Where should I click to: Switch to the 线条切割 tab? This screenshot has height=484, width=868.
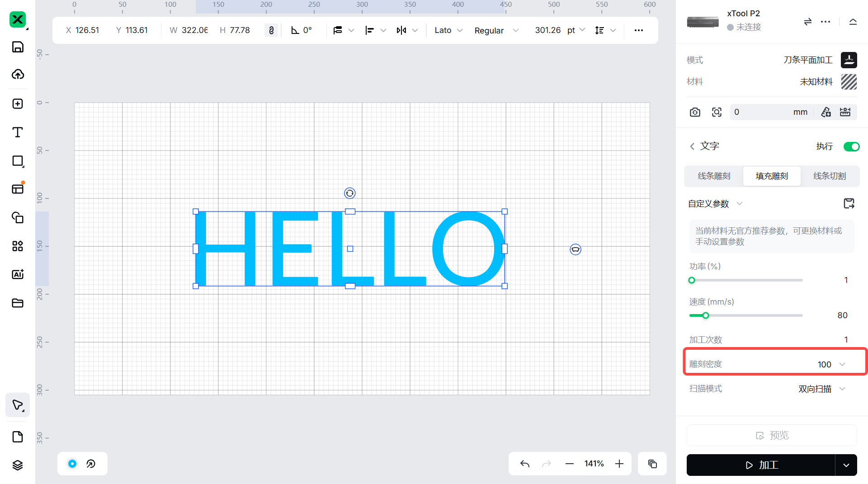pos(830,176)
